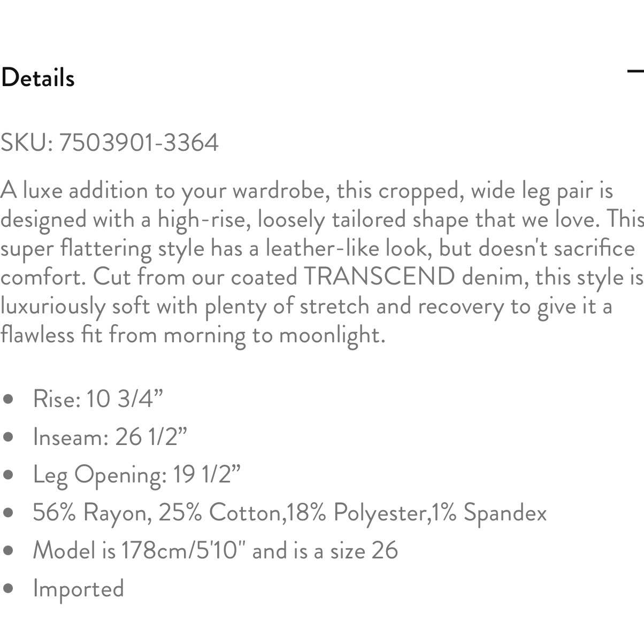Click the bullet point before 56% Rayon
644x644 pixels.
coord(7,513)
